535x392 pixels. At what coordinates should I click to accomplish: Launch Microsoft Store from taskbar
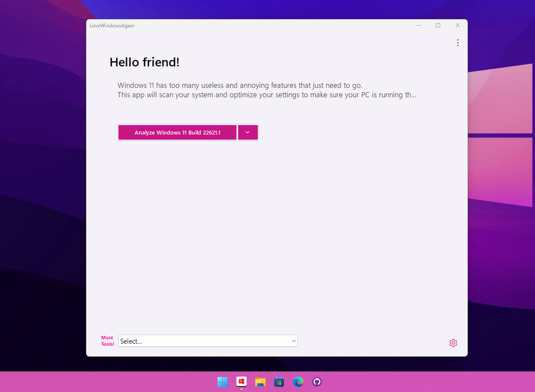pyautogui.click(x=279, y=382)
